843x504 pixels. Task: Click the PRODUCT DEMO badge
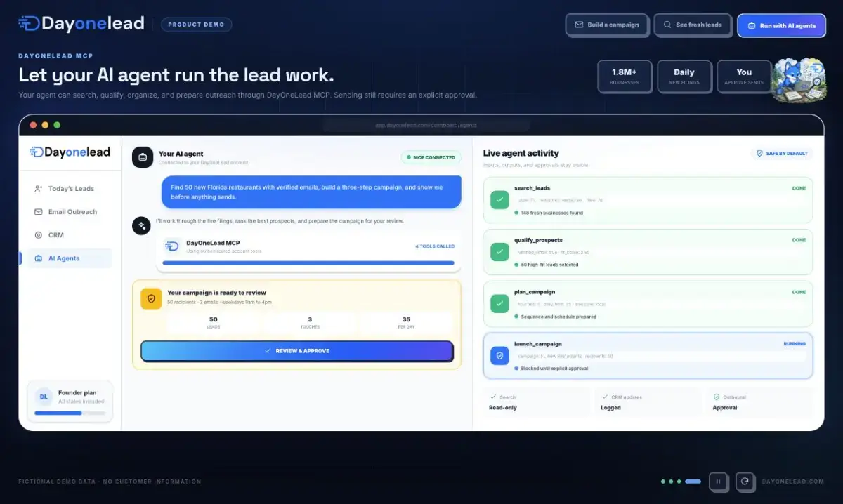click(196, 25)
